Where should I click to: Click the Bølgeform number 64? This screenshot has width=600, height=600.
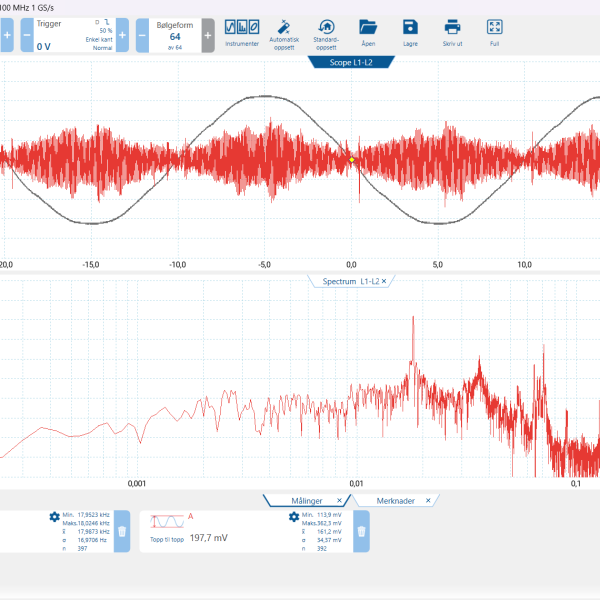(175, 37)
